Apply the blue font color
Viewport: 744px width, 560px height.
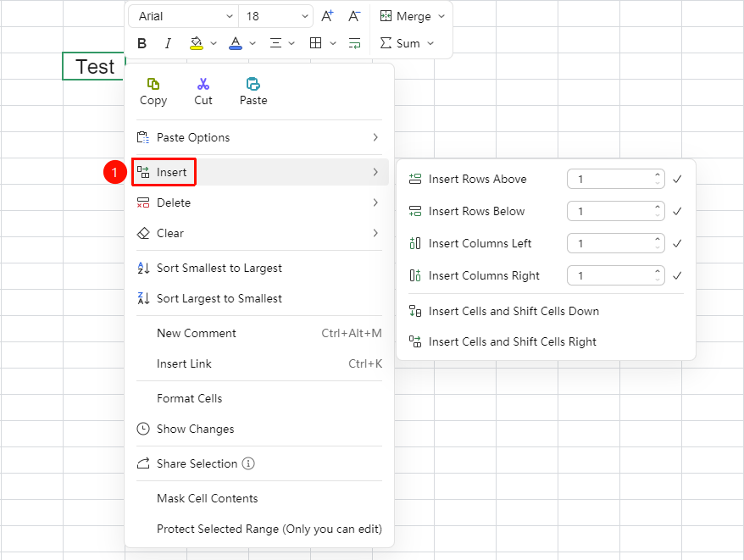(236, 44)
